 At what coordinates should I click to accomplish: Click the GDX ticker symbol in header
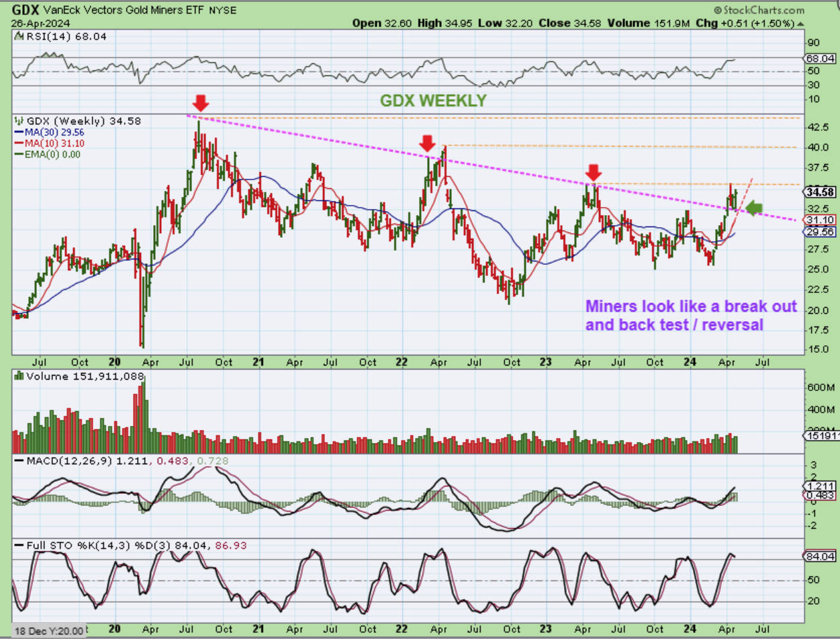point(24,11)
